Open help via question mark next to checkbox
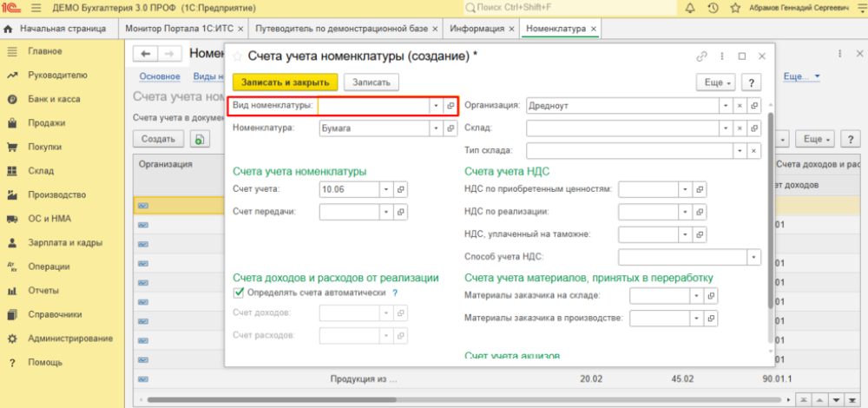The image size is (868, 408). coord(395,293)
